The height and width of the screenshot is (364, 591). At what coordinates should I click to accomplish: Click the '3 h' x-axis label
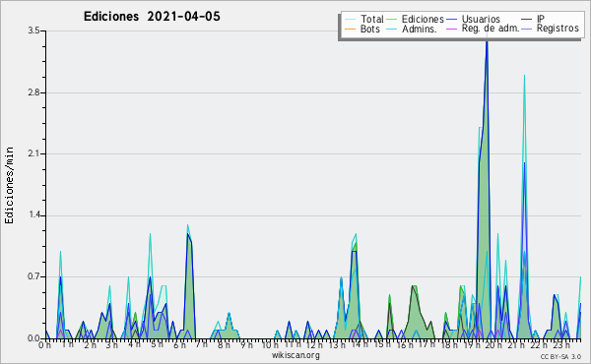click(111, 345)
